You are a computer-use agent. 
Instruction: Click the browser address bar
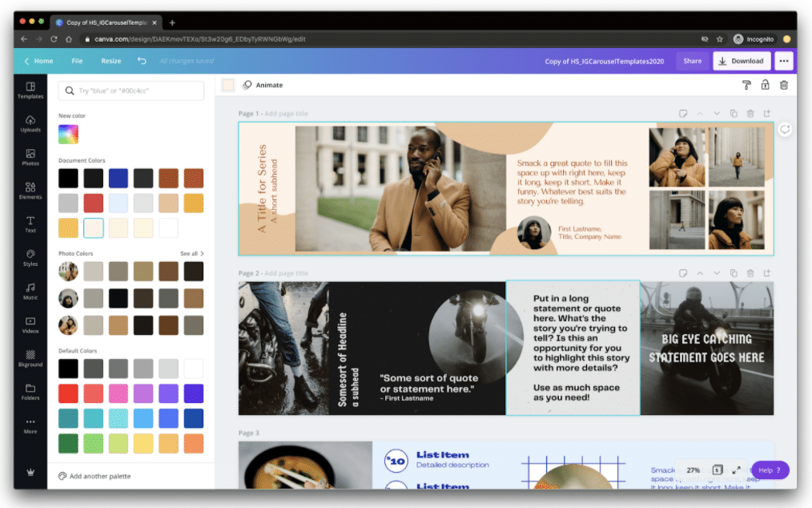[388, 39]
